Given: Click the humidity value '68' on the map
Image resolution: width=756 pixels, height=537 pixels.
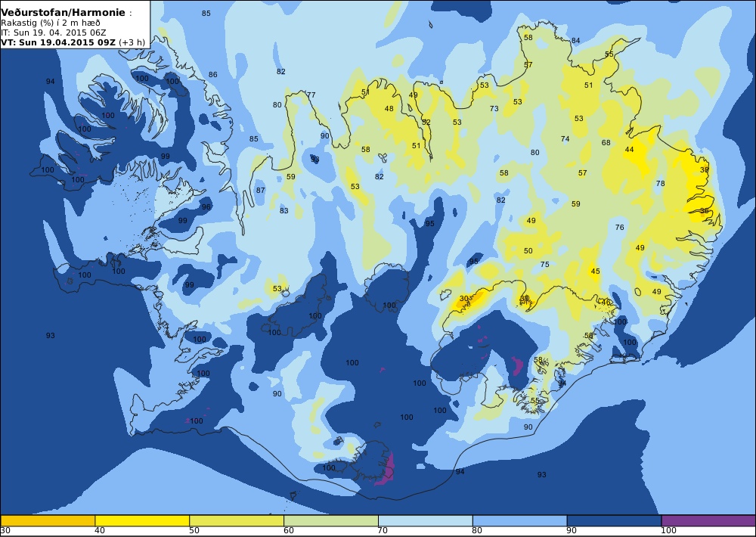Looking at the screenshot, I should click(x=606, y=143).
